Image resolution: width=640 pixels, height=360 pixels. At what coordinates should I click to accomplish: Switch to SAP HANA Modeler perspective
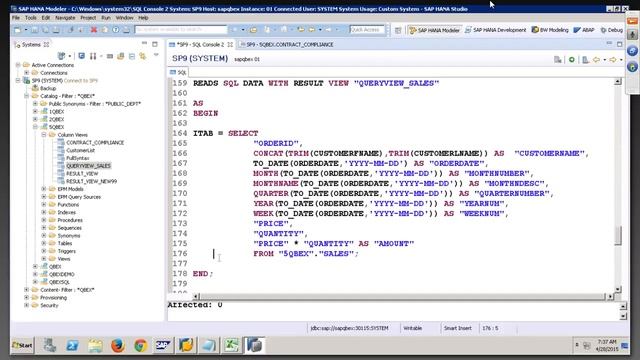[434, 30]
